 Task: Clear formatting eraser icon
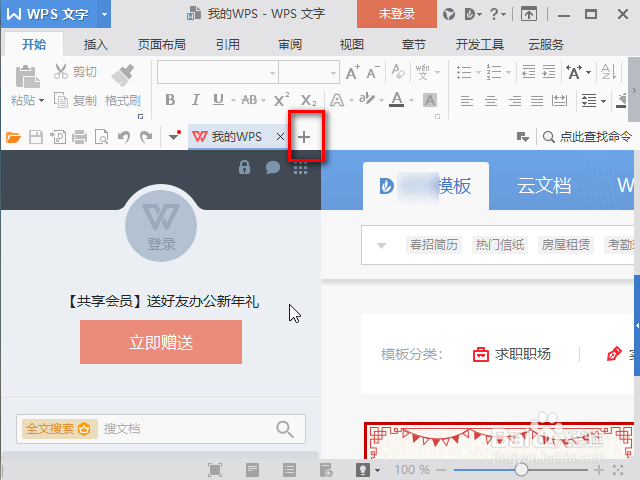click(x=398, y=72)
